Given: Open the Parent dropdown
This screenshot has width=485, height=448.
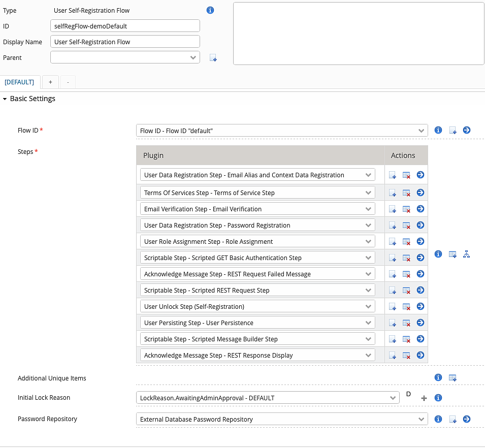Looking at the screenshot, I should point(125,58).
